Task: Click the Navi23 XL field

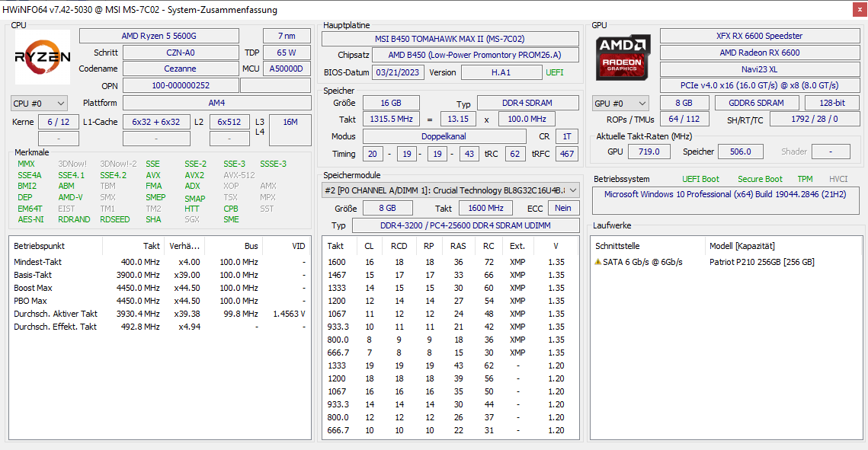Action: [760, 69]
